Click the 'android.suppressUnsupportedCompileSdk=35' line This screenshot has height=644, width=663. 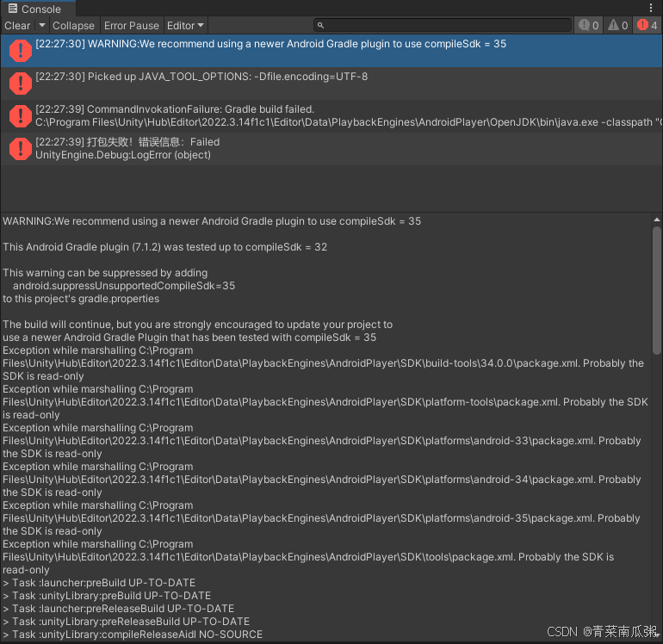coord(124,286)
